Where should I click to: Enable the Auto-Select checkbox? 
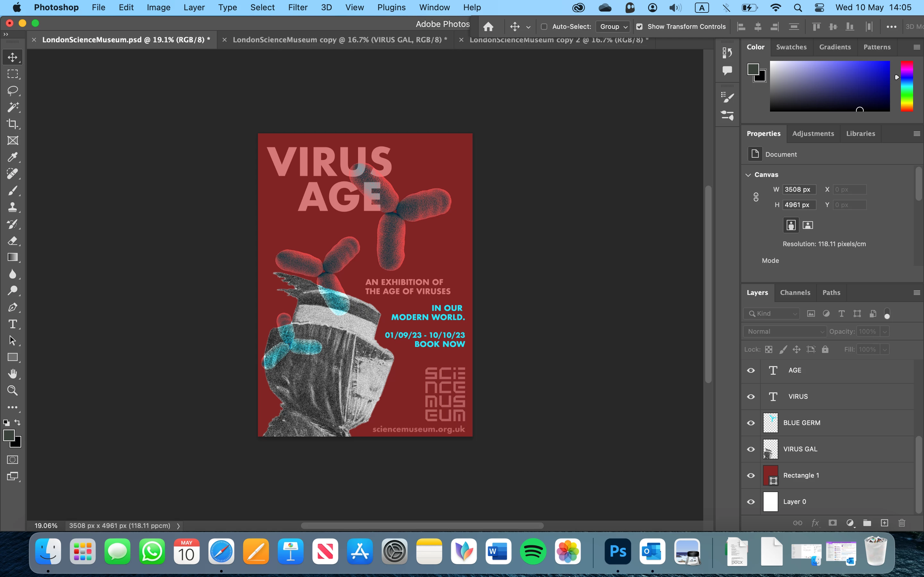click(544, 27)
